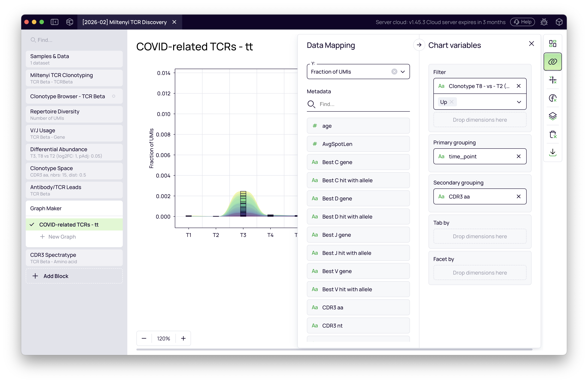This screenshot has height=383, width=588.
Task: Click the clear chart (trash) icon
Action: [553, 135]
